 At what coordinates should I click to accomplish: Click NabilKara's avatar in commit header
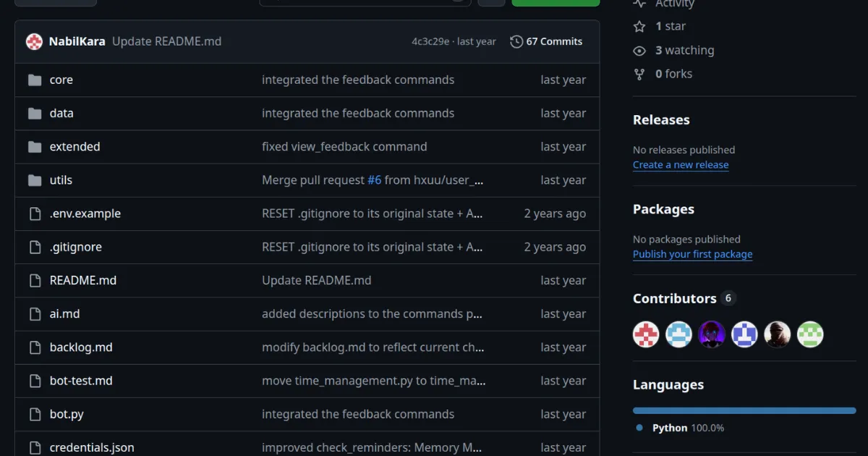(34, 41)
